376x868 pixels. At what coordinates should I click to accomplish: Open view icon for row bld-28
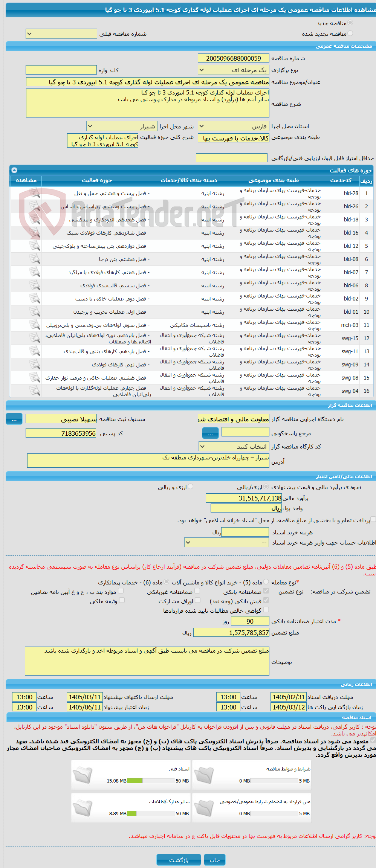tap(35, 193)
